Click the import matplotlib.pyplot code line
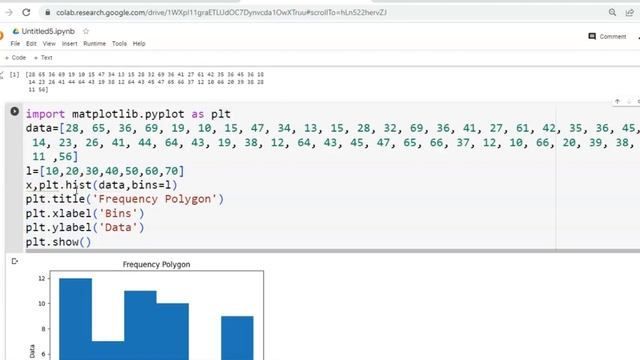The height and width of the screenshot is (360, 640). pos(128,114)
